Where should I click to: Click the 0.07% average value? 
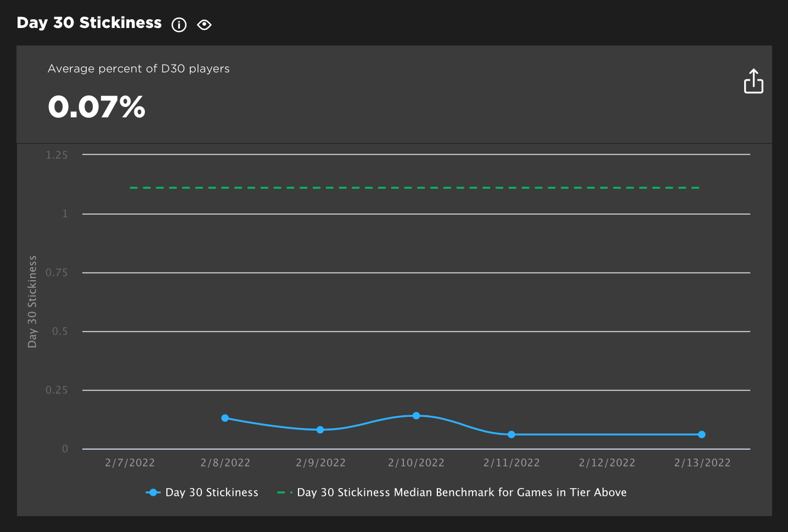pos(97,107)
